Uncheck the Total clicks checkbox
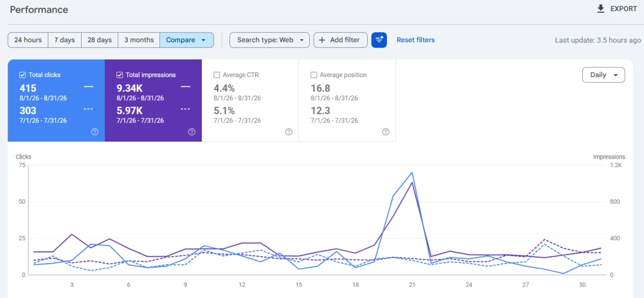The height and width of the screenshot is (298, 644). (x=23, y=75)
